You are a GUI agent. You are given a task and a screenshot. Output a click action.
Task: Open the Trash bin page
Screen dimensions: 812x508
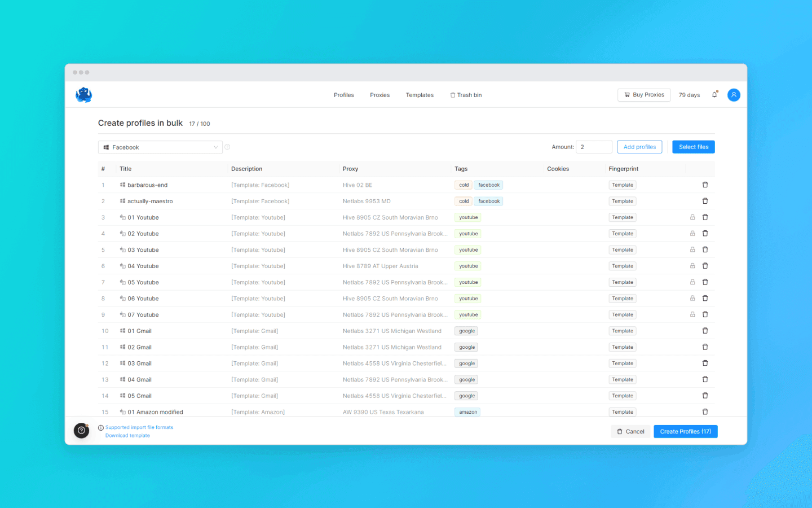click(466, 95)
